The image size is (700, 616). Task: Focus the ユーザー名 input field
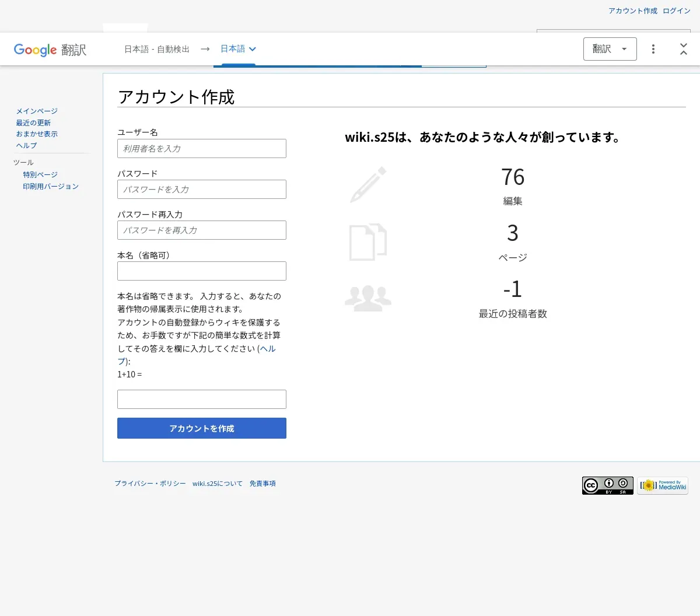pyautogui.click(x=202, y=149)
